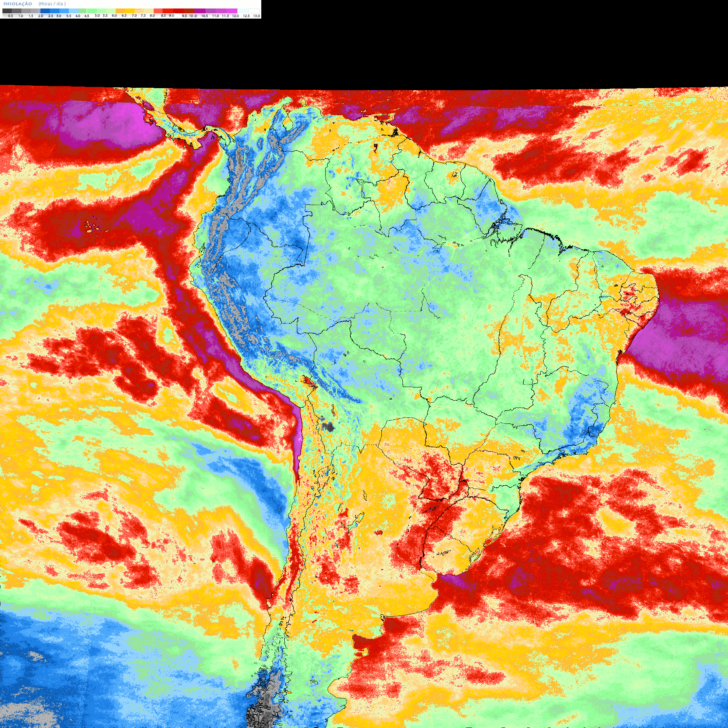Select the 1.5 legend value
The width and height of the screenshot is (728, 728).
coord(31,16)
